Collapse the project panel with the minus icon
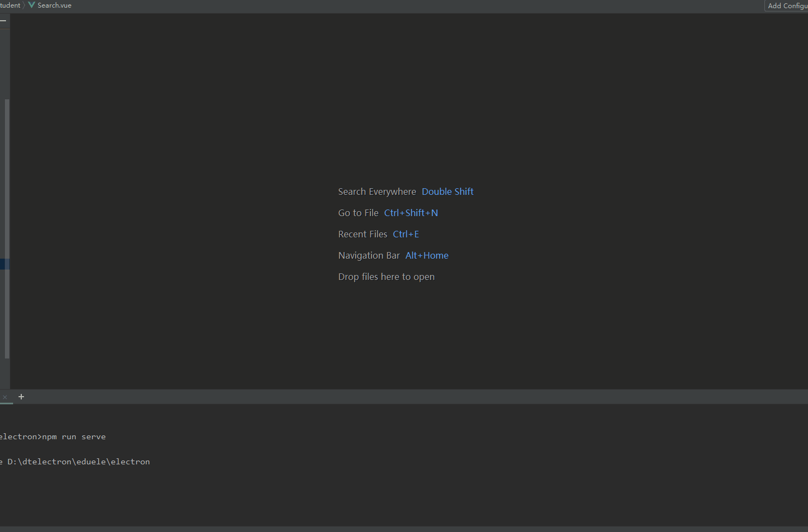808x532 pixels. click(3, 21)
